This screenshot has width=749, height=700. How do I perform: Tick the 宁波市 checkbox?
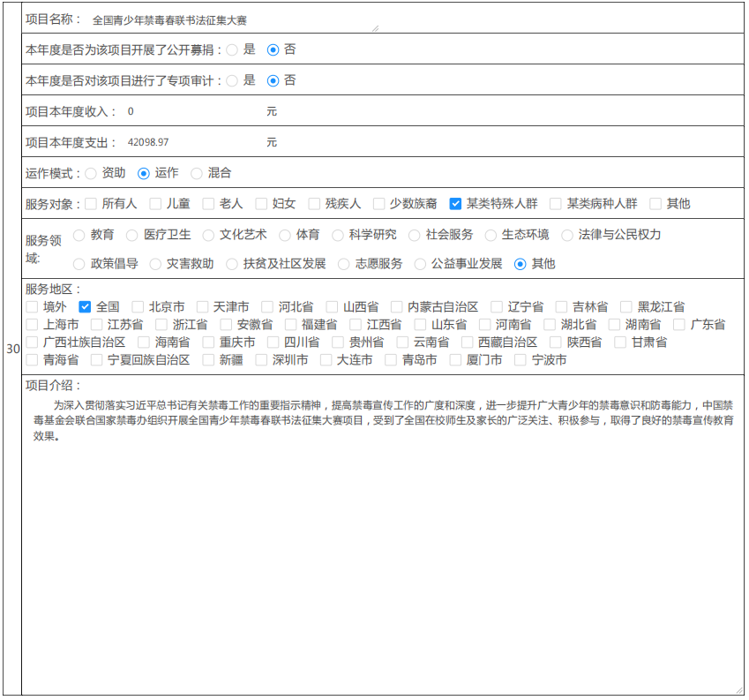[521, 360]
